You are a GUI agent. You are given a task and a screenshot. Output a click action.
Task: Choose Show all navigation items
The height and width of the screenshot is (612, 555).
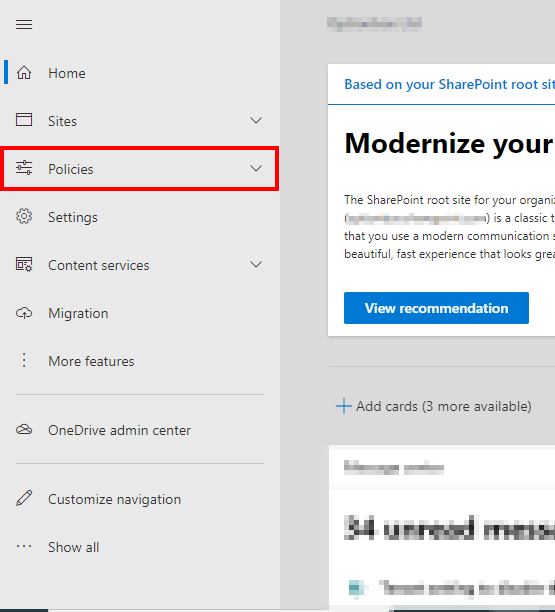point(74,548)
